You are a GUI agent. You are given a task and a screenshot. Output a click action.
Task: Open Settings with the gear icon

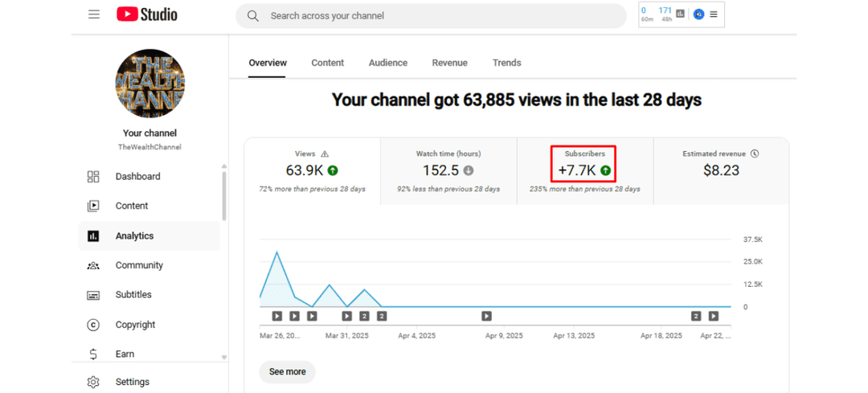point(132,382)
